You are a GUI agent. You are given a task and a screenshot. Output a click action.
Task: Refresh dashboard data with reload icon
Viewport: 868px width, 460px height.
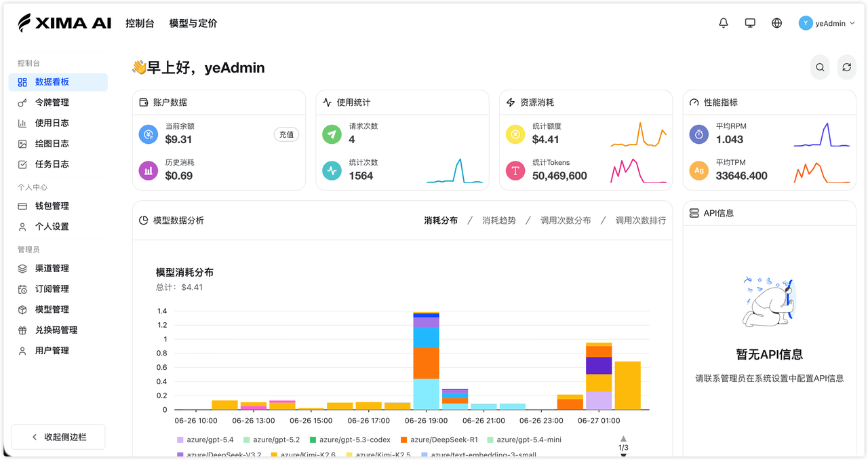pyautogui.click(x=846, y=67)
